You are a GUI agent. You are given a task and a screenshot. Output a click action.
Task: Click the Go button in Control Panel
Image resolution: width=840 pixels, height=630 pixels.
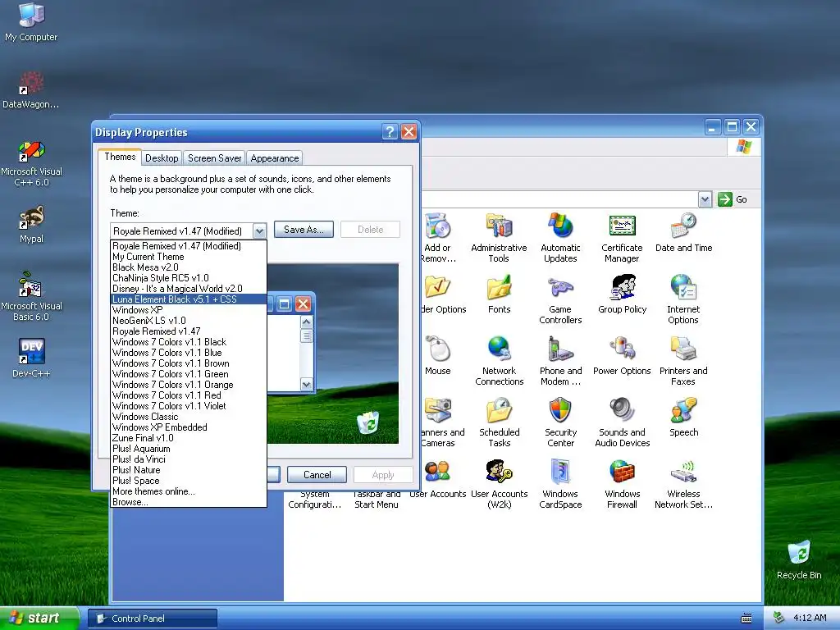[733, 199]
